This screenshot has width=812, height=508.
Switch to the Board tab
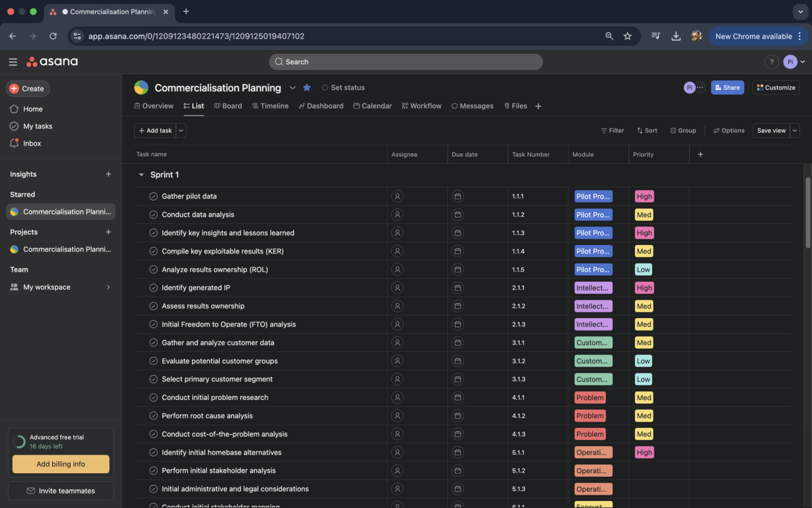click(228, 106)
